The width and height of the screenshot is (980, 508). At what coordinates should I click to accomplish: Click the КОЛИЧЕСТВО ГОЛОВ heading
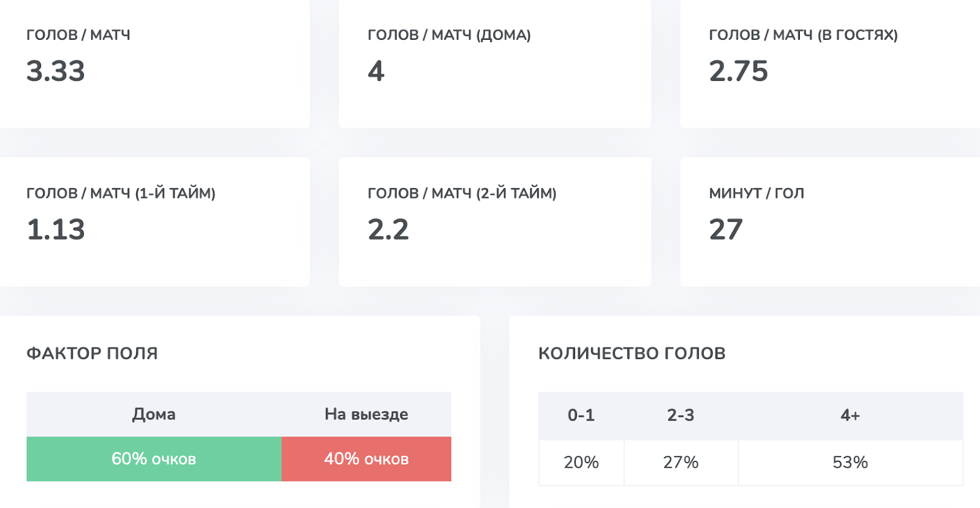point(632,353)
